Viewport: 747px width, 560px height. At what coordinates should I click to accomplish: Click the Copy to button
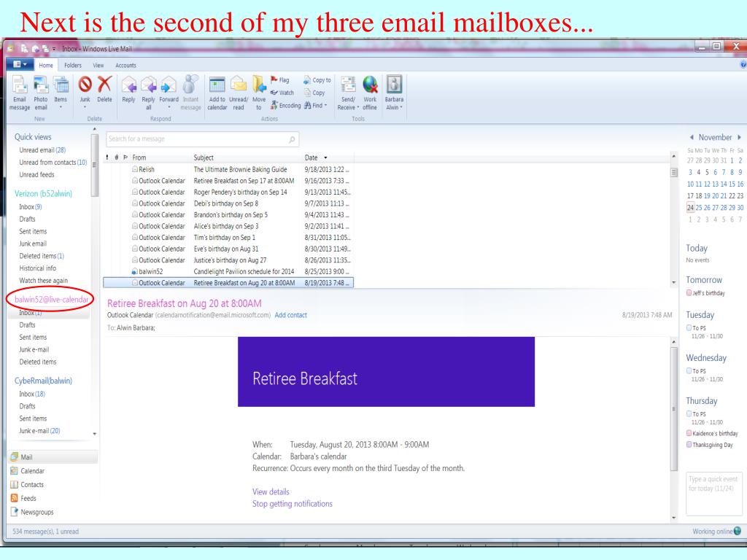click(317, 80)
